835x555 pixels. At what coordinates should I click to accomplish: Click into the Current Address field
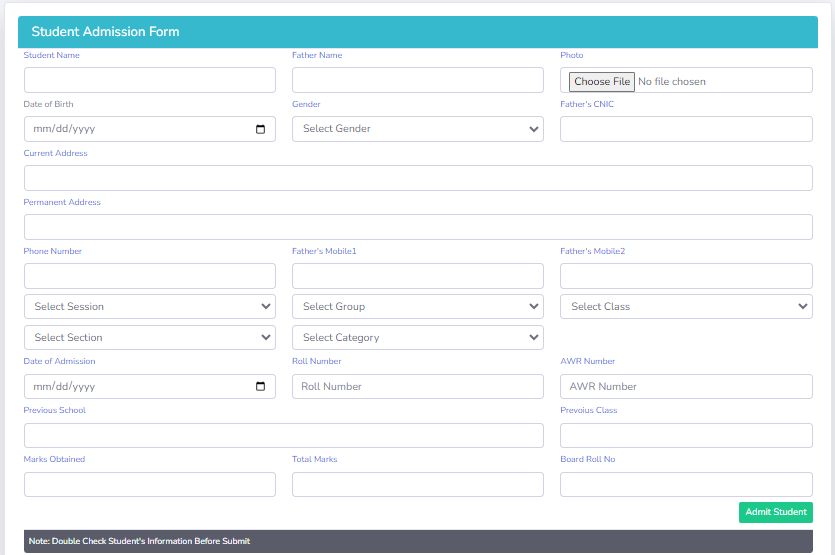(417, 178)
